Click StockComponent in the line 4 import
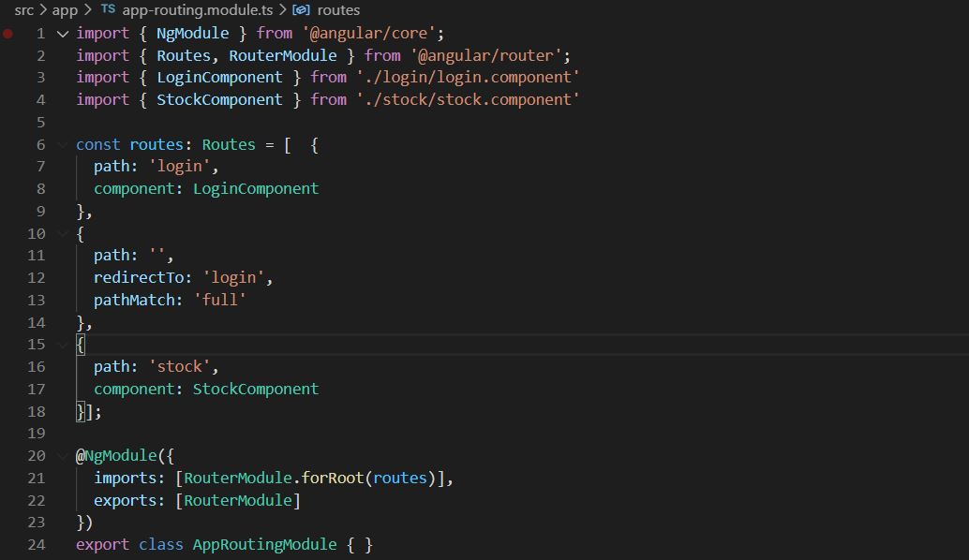 coord(219,100)
